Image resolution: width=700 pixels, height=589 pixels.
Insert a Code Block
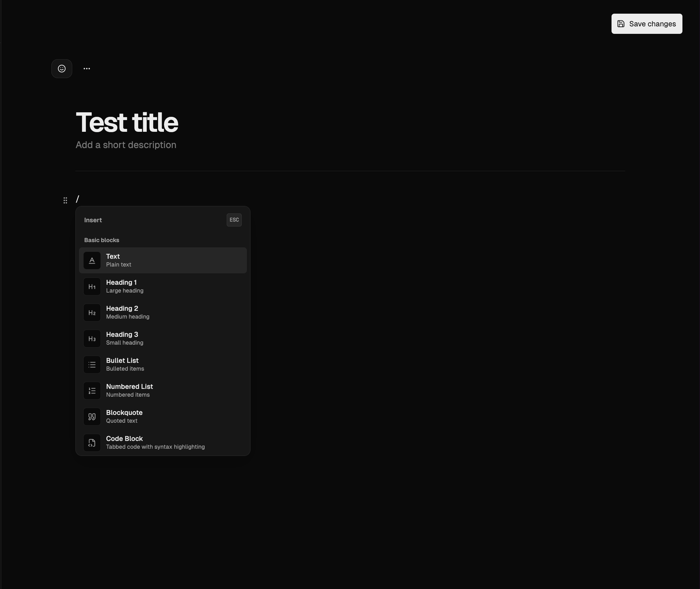pos(163,443)
